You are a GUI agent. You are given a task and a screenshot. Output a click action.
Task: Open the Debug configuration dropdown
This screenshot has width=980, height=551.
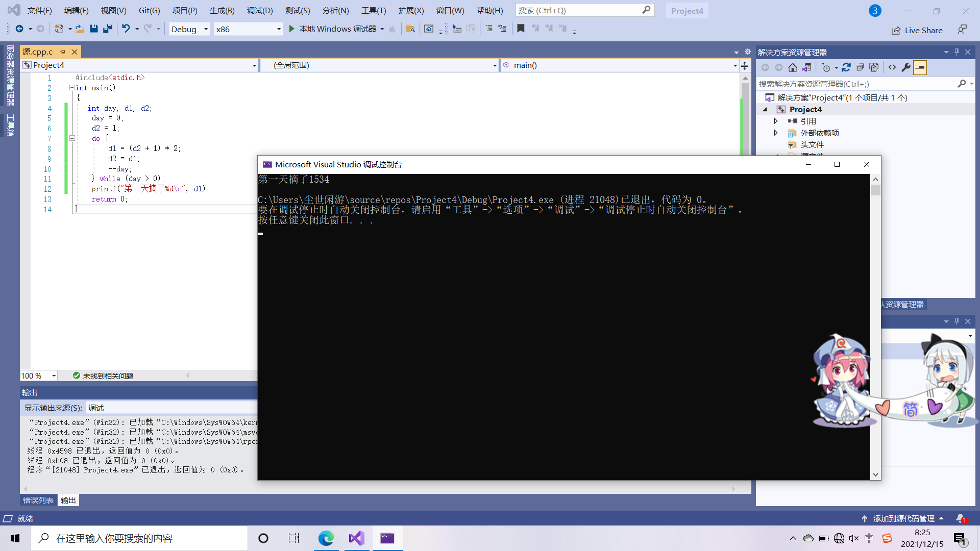tap(189, 29)
